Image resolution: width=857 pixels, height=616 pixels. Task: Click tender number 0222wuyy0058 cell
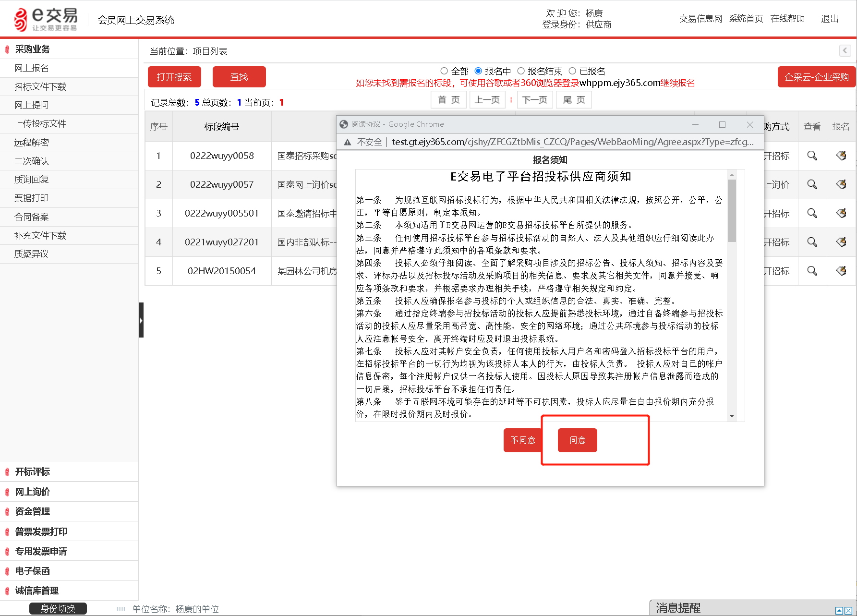(222, 156)
